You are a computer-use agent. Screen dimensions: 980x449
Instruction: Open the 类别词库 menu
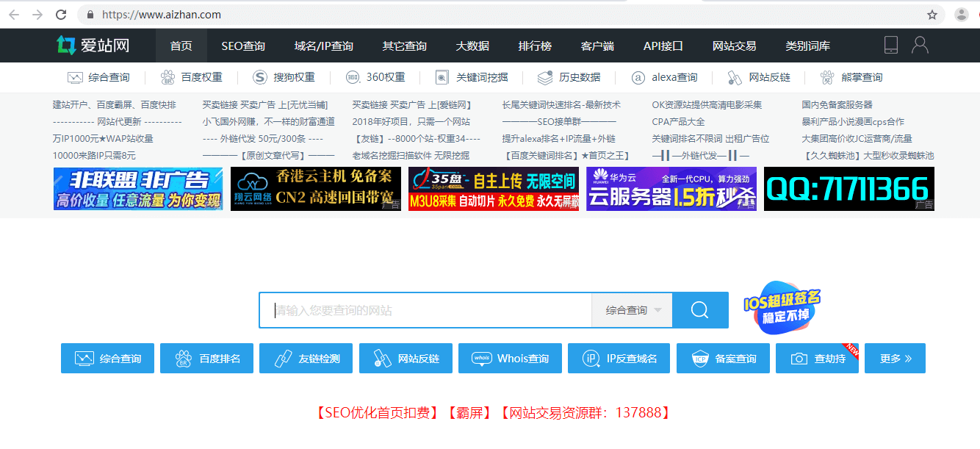pos(808,46)
